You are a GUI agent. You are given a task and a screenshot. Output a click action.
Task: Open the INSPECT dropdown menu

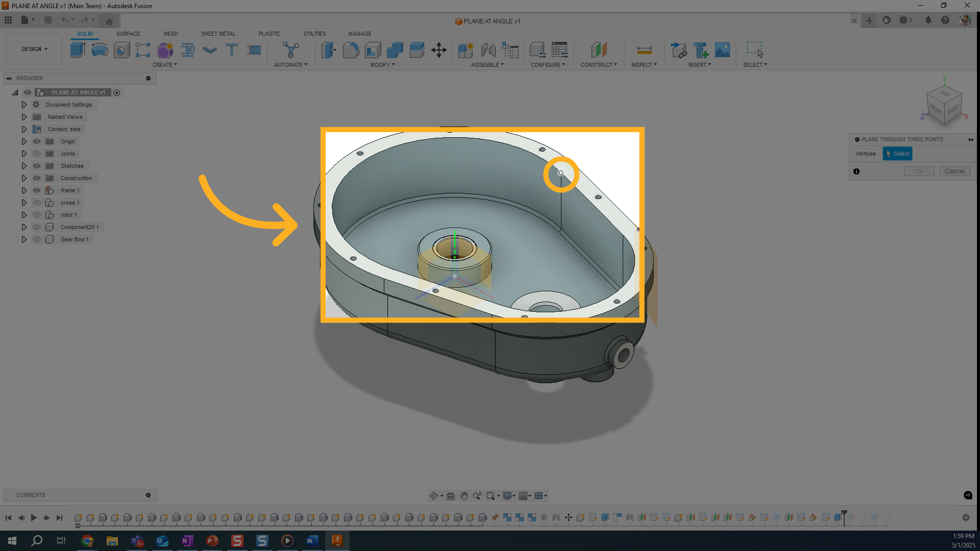click(644, 65)
